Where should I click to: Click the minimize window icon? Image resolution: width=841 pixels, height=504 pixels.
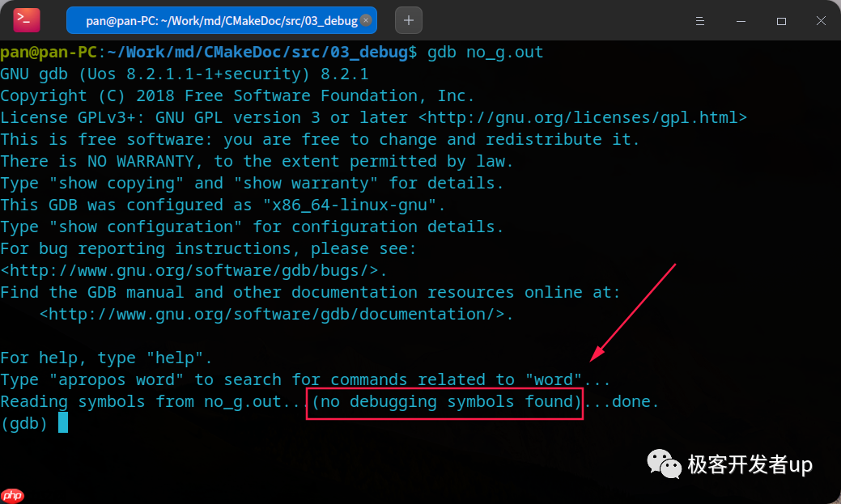741,20
